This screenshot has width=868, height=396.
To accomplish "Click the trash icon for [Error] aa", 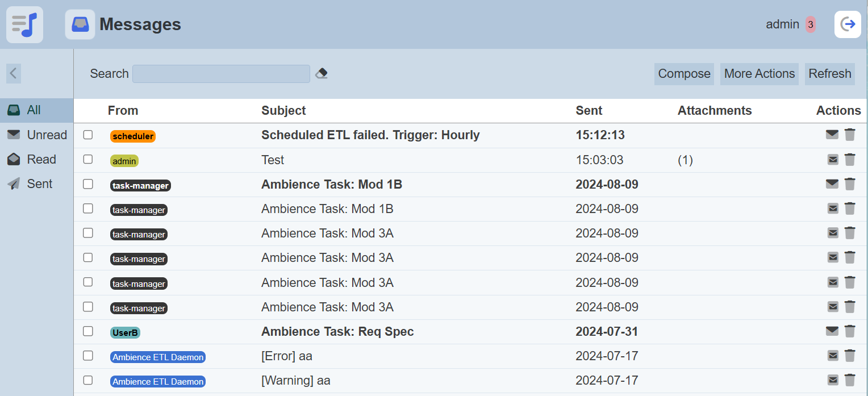I will point(850,356).
